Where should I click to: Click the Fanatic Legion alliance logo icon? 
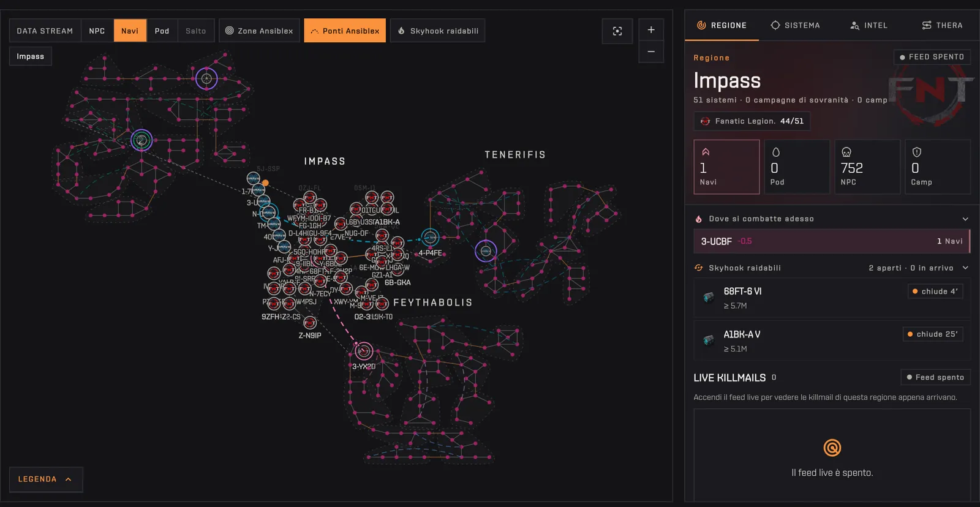coord(705,121)
